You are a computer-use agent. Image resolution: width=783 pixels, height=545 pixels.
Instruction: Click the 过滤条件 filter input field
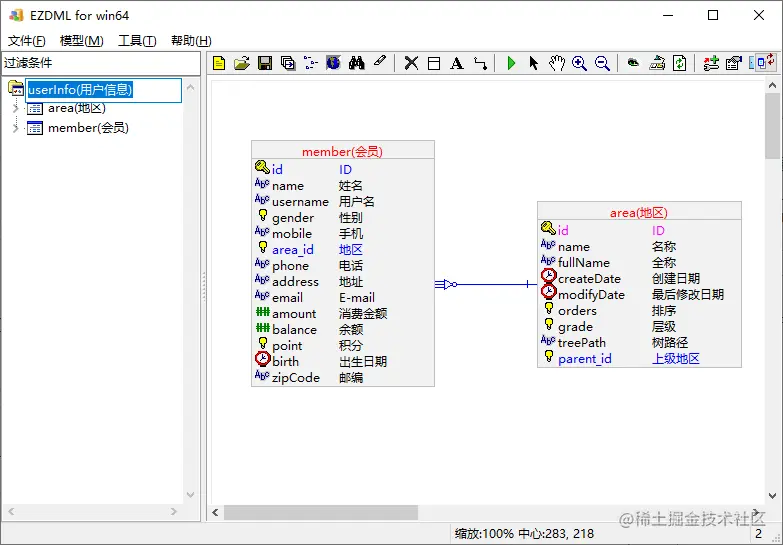(101, 63)
